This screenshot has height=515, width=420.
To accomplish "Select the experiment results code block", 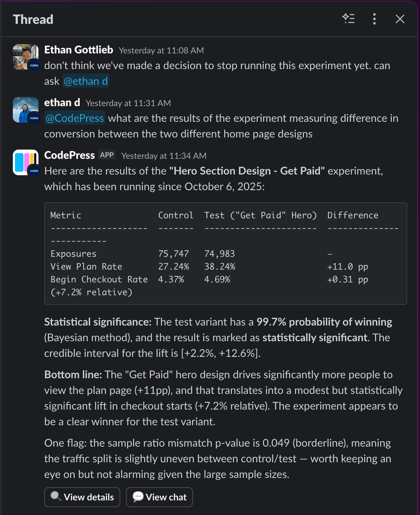I will tap(225, 253).
